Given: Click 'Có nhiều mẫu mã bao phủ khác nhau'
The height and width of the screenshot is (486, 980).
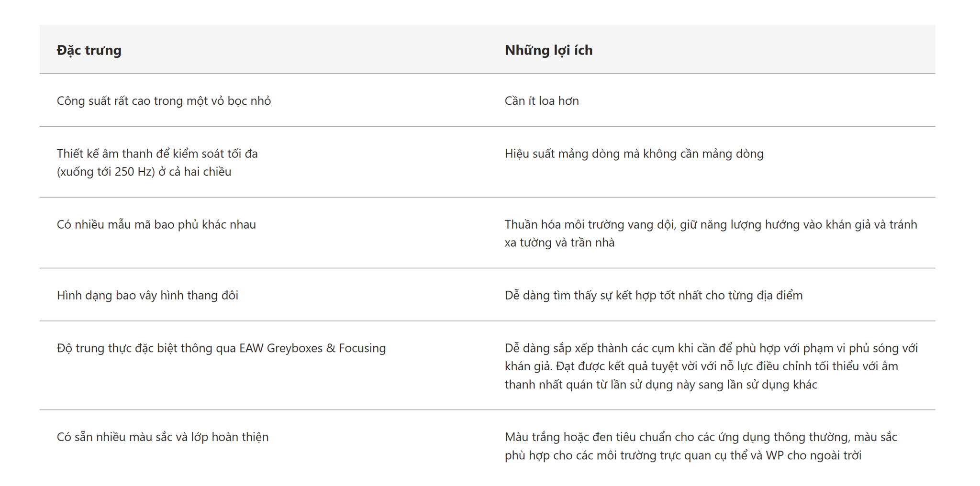Looking at the screenshot, I should coord(156,224).
